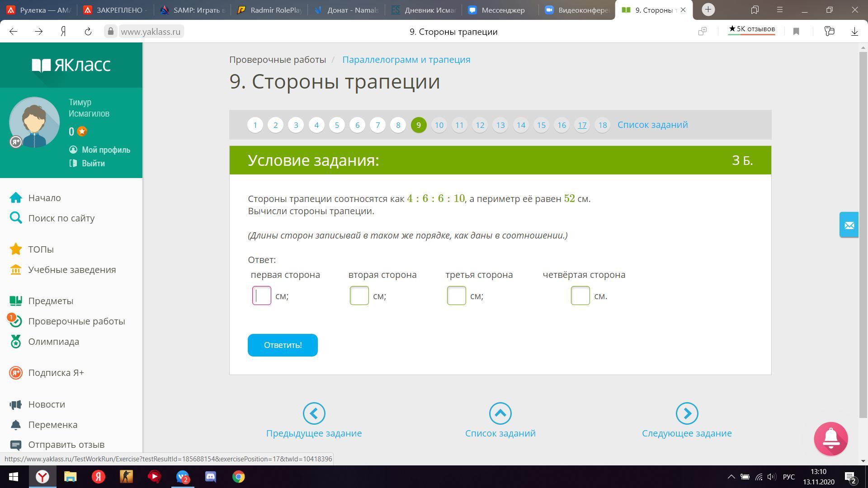Click the home icon next to Начало
Viewport: 868px width, 488px height.
pyautogui.click(x=16, y=198)
